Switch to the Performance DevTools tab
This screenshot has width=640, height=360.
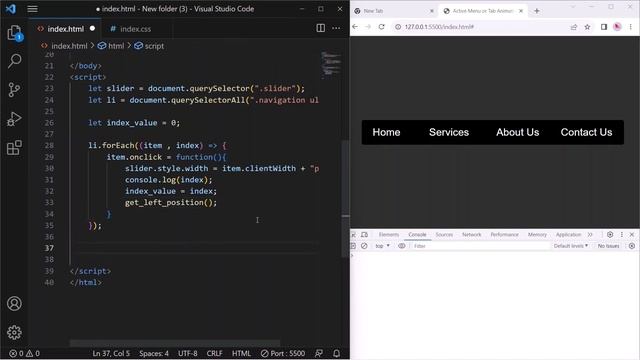click(x=504, y=235)
